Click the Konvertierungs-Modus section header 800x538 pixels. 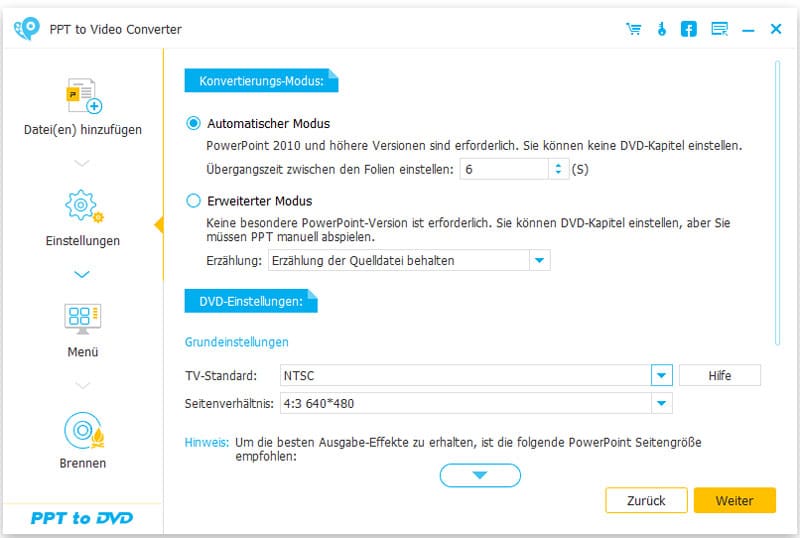261,81
